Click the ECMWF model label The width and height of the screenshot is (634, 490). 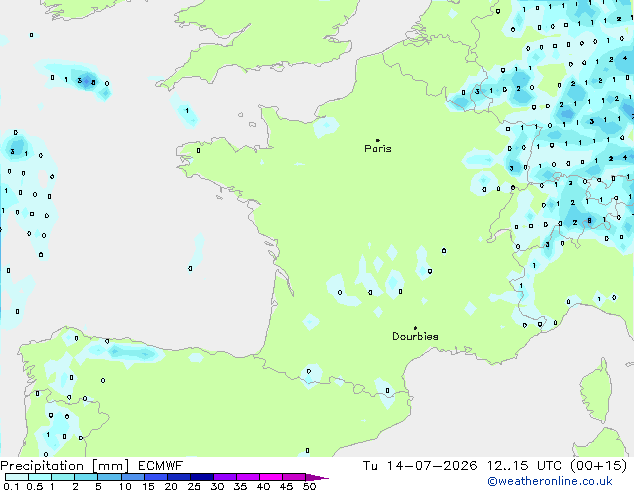tap(161, 466)
